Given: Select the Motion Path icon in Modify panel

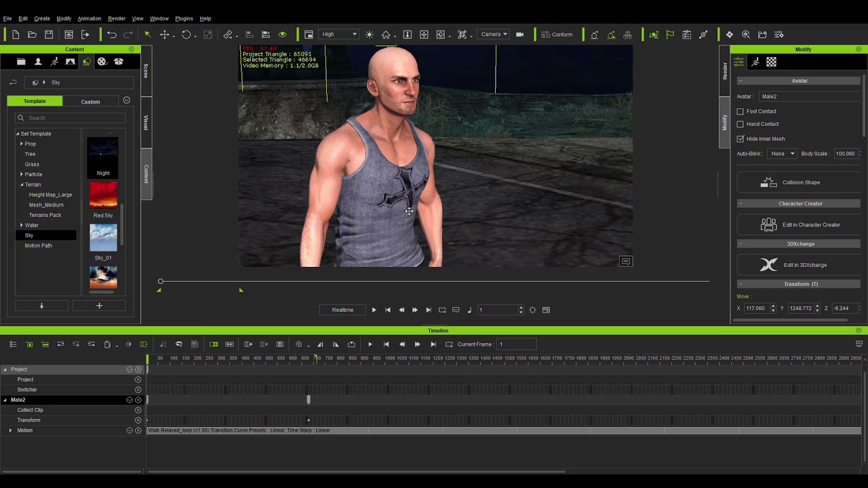Looking at the screenshot, I should coord(755,62).
